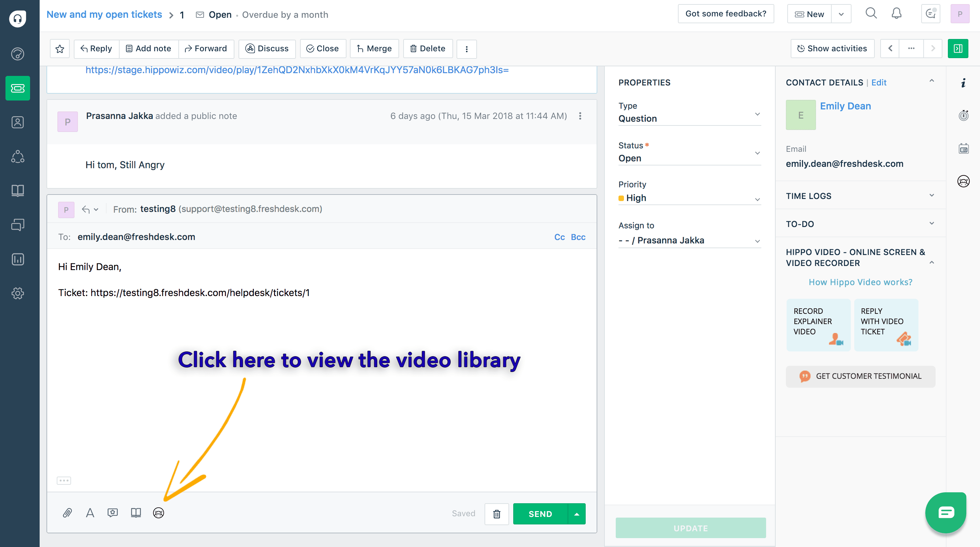
Task: Click the attachment paperclip icon
Action: click(67, 513)
